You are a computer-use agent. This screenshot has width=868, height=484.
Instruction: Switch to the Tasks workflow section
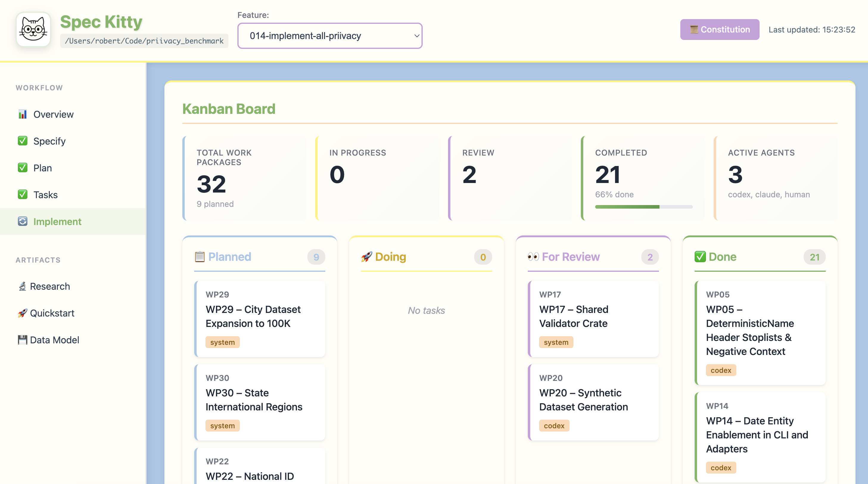pos(46,195)
